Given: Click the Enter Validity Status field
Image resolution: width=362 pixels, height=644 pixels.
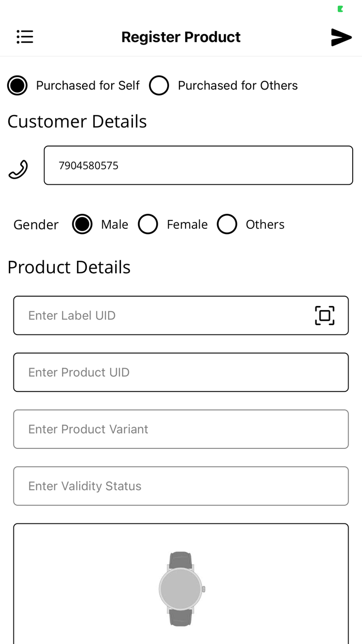Looking at the screenshot, I should coord(181,486).
